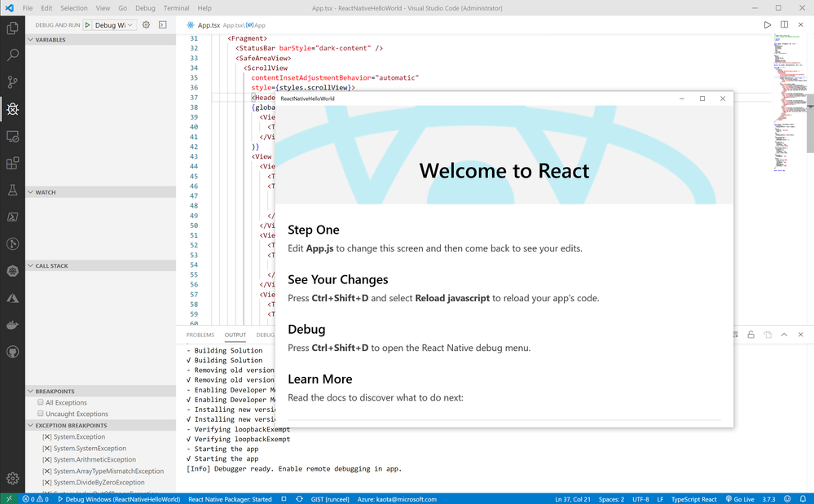This screenshot has height=504, width=814.
Task: Open the Source Control view
Action: click(12, 82)
